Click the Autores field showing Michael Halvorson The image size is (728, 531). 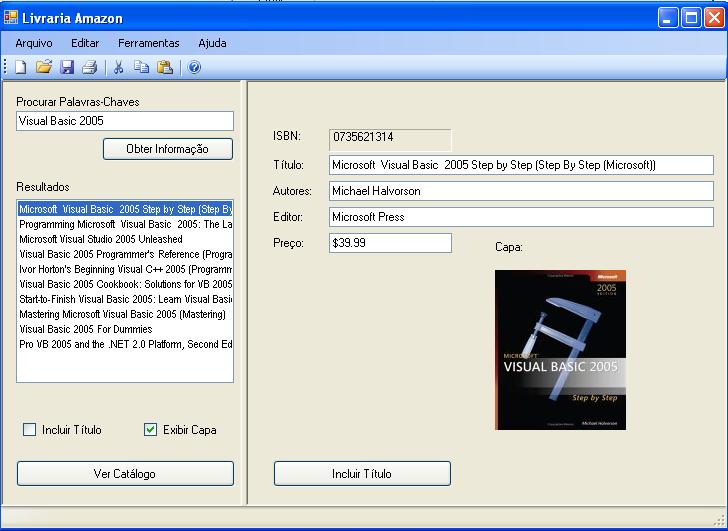pos(521,191)
